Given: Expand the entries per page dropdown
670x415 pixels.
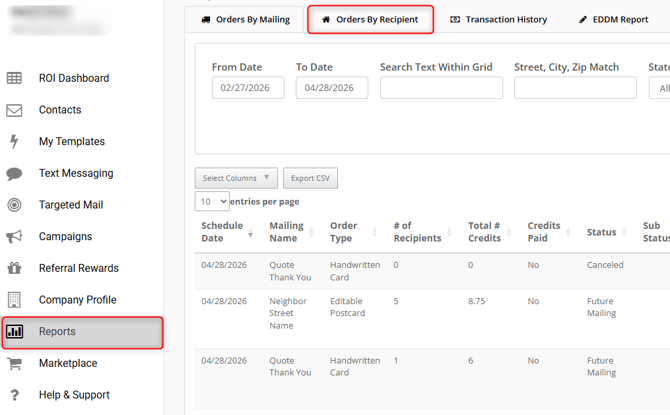Looking at the screenshot, I should pos(211,201).
